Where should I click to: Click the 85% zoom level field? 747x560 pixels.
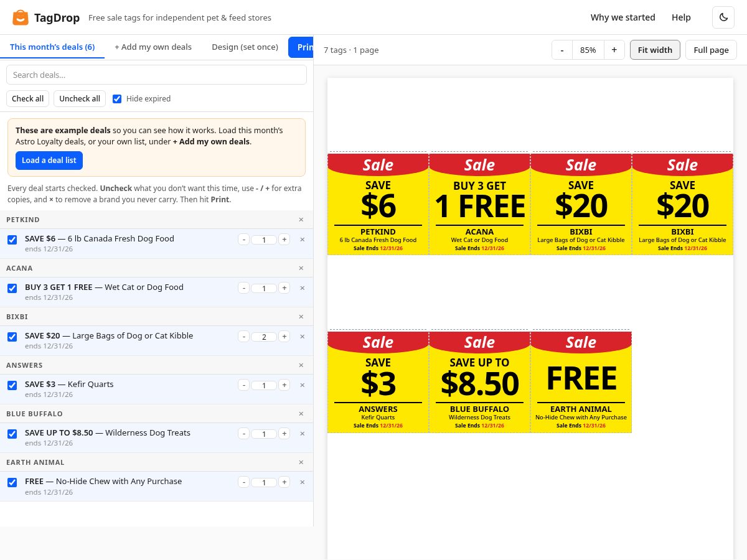tap(588, 50)
